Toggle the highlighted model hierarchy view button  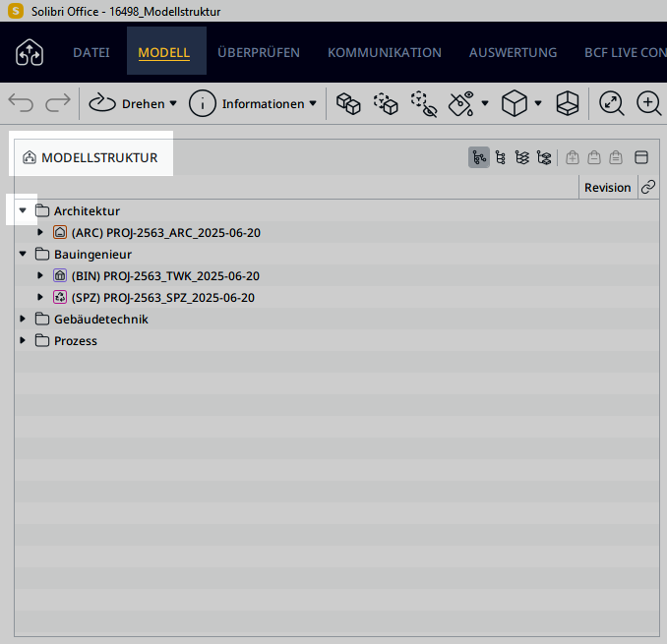click(479, 157)
